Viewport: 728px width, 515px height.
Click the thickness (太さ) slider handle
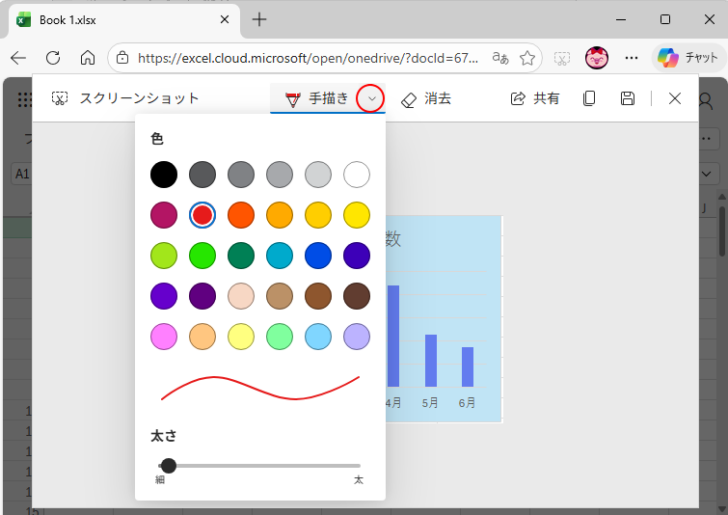point(168,465)
